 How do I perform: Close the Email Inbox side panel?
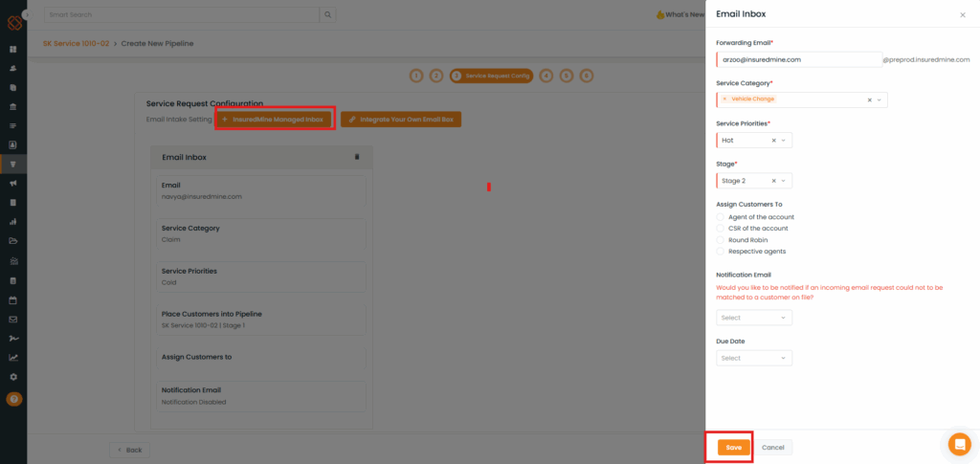pos(962,15)
